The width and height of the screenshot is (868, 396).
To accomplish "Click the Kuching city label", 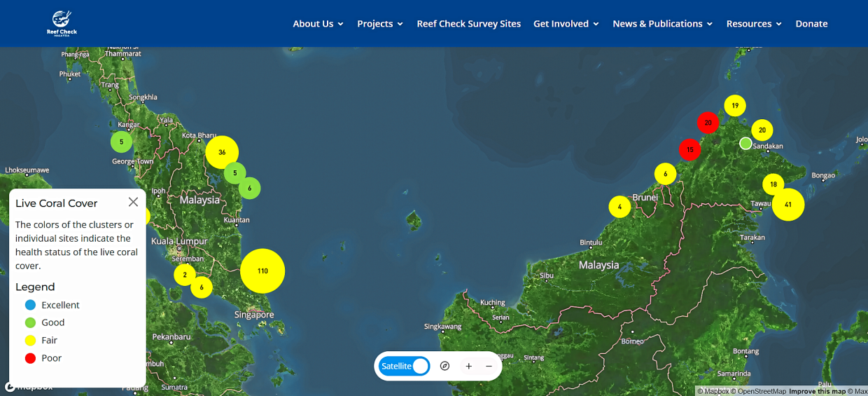I will click(493, 303).
